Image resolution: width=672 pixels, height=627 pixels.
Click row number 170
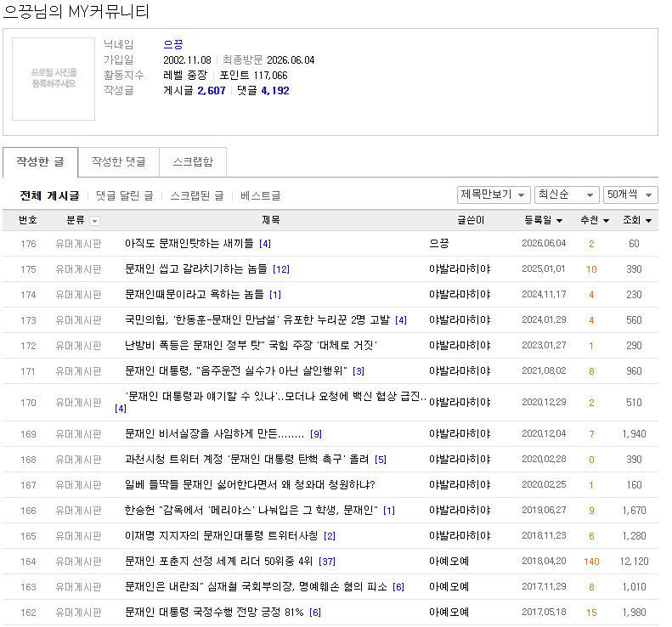28,403
